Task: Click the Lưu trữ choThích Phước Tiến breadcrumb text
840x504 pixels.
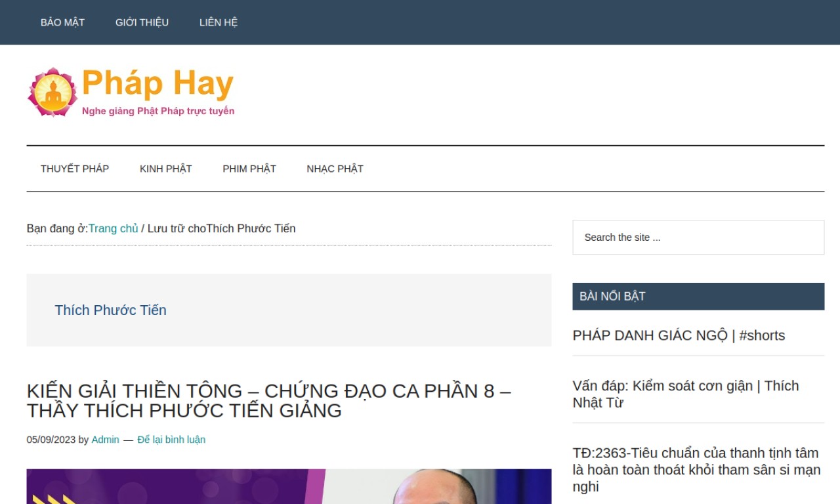Action: 221,228
